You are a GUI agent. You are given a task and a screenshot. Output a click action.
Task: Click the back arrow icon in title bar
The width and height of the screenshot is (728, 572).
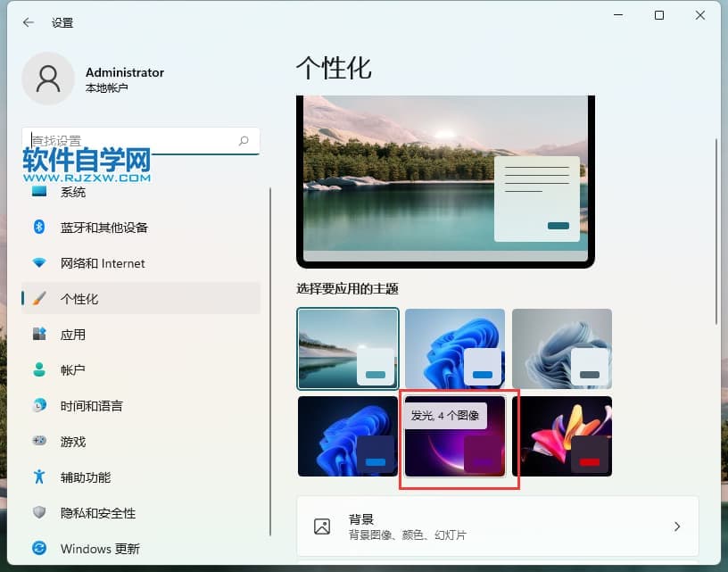[x=28, y=22]
